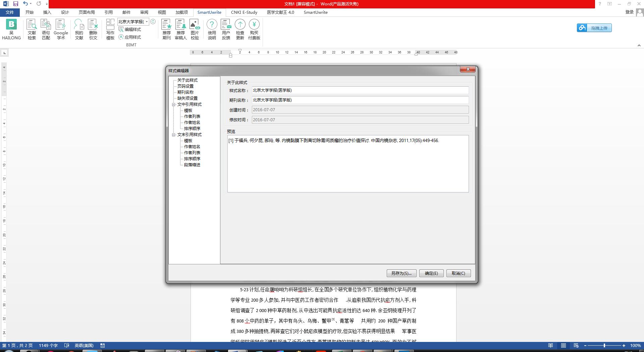Open Customize Quick Access Toolbar dropdown
This screenshot has width=644, height=352.
tap(47, 4)
